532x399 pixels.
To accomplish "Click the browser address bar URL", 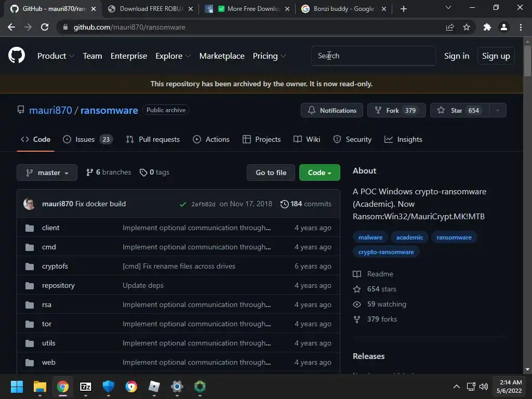I will tap(129, 27).
